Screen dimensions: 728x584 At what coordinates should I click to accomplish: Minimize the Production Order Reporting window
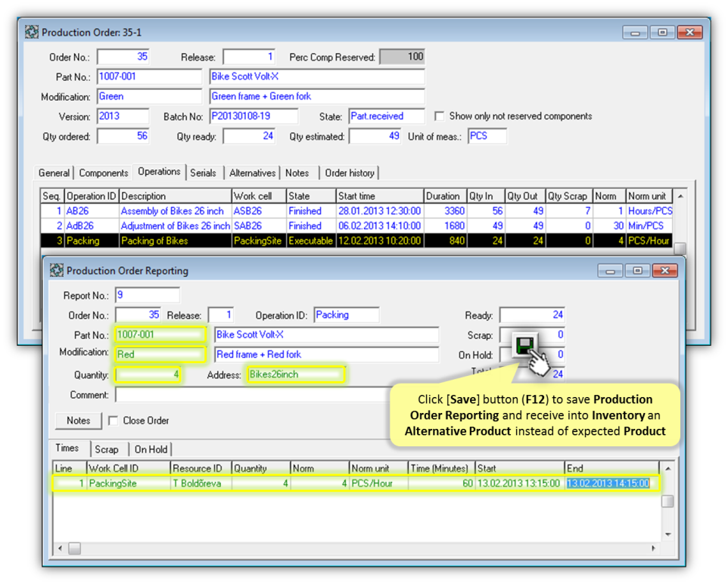click(610, 270)
